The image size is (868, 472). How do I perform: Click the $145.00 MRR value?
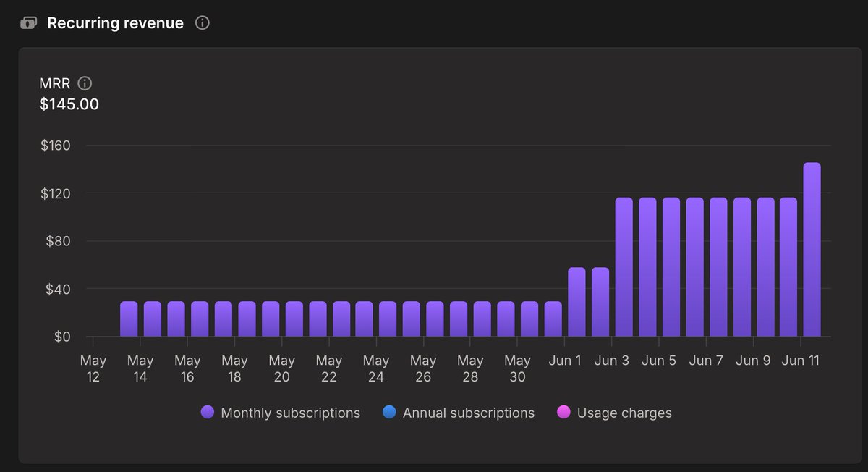(x=69, y=104)
